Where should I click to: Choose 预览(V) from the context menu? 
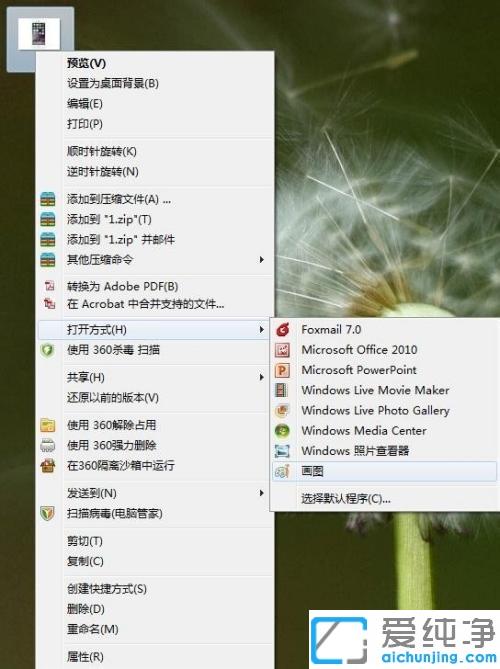click(86, 63)
